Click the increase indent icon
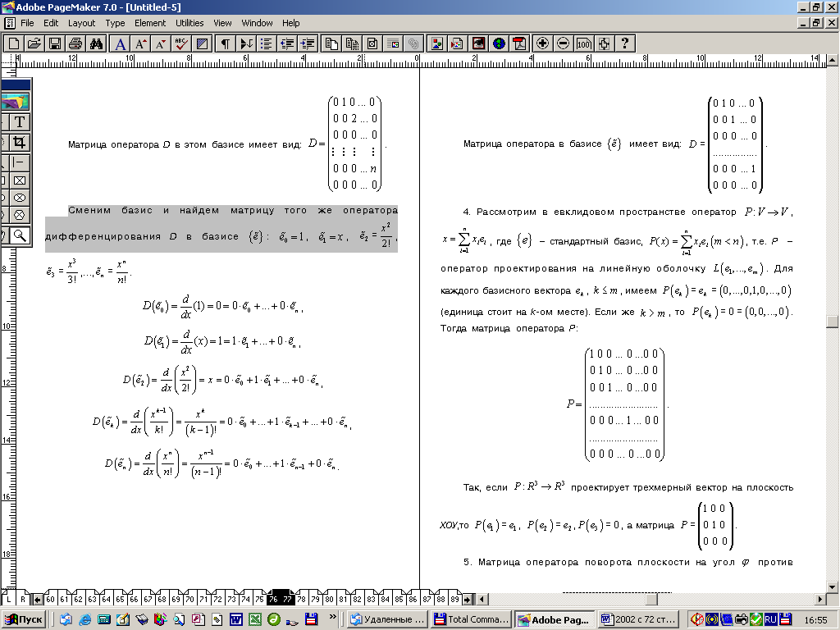Viewport: 840px width, 630px height. [308, 43]
